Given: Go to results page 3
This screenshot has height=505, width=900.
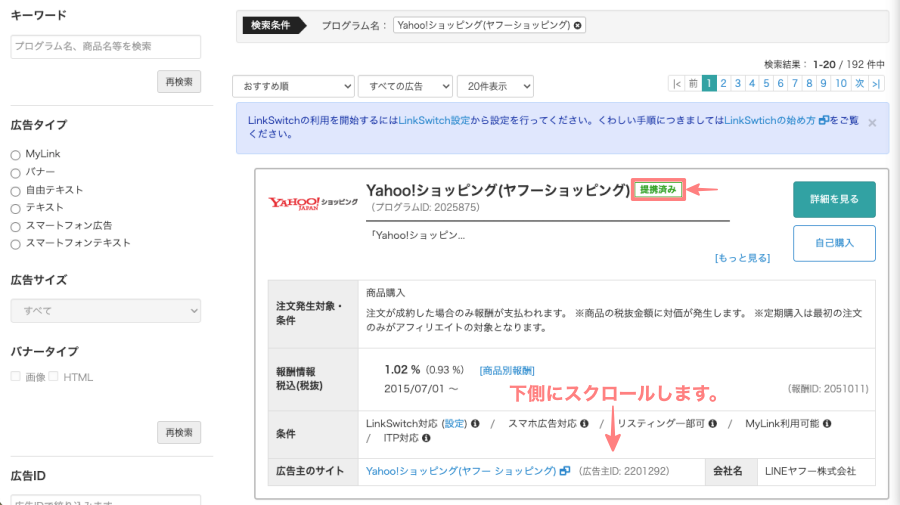Looking at the screenshot, I should 738,84.
